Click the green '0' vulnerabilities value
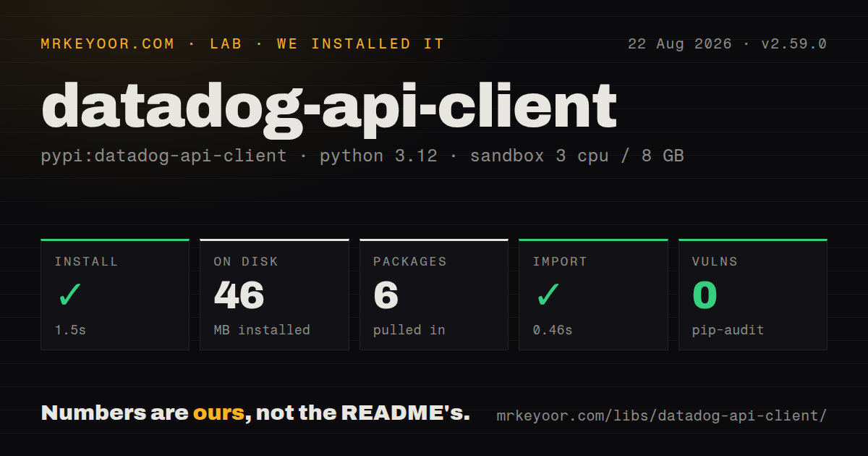 [705, 295]
